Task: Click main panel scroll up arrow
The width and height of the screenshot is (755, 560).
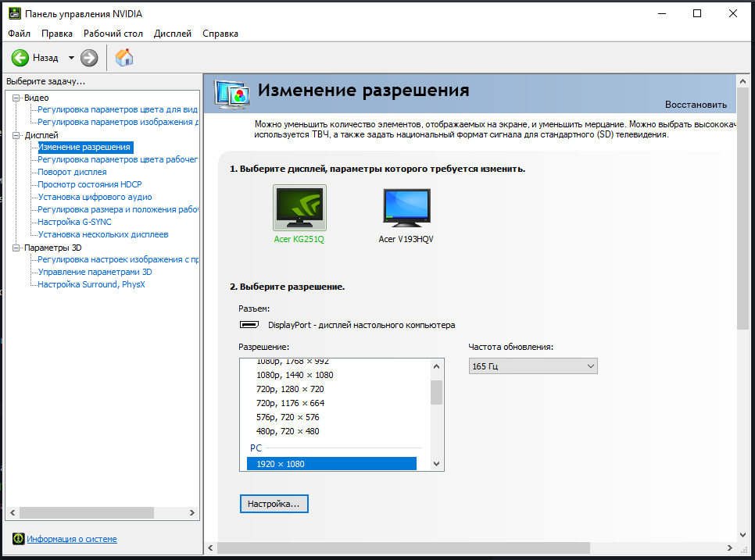Action: click(742, 81)
